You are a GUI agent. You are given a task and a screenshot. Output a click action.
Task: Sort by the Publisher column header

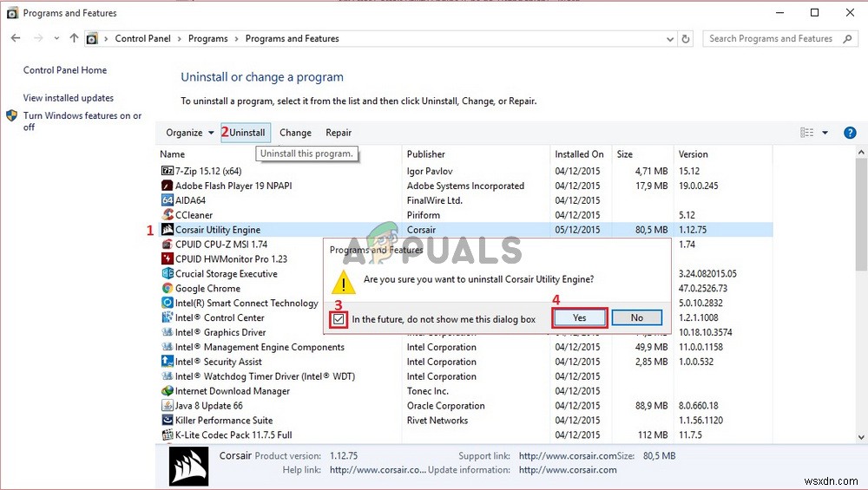click(x=425, y=154)
